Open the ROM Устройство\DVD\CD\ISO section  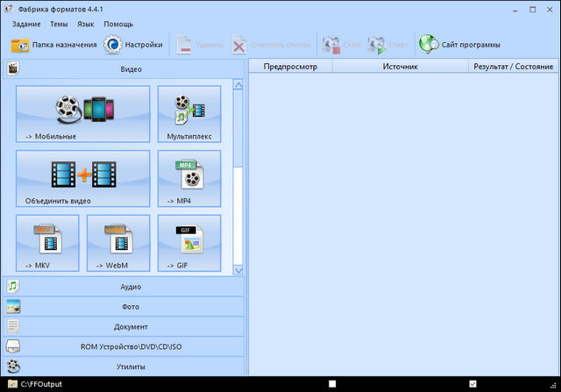pyautogui.click(x=130, y=346)
